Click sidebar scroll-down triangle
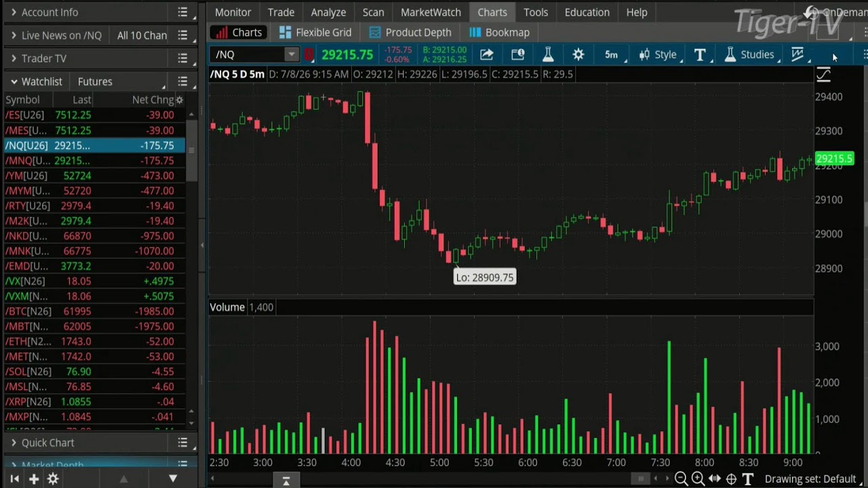This screenshot has width=868, height=488. tap(172, 479)
